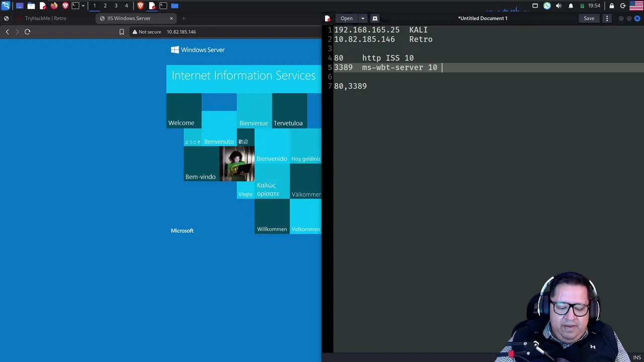Viewport: 644px width, 362px height.
Task: Launch the file manager from the panel
Action: (31, 6)
